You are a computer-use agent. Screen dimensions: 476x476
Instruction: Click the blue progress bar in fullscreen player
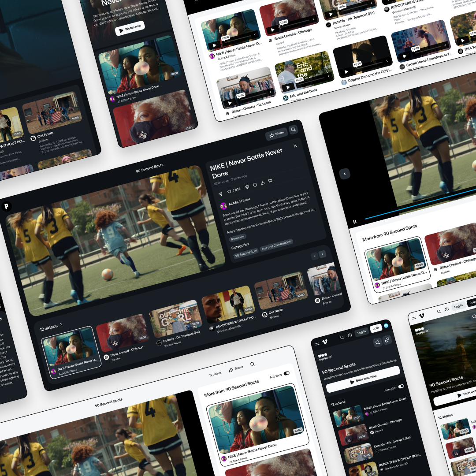point(420,204)
